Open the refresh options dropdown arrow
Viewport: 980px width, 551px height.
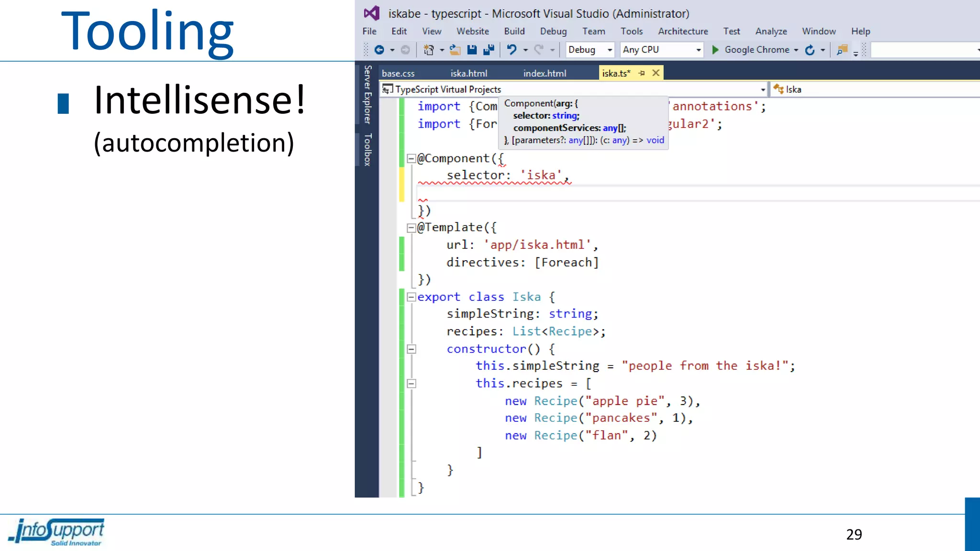(x=823, y=50)
